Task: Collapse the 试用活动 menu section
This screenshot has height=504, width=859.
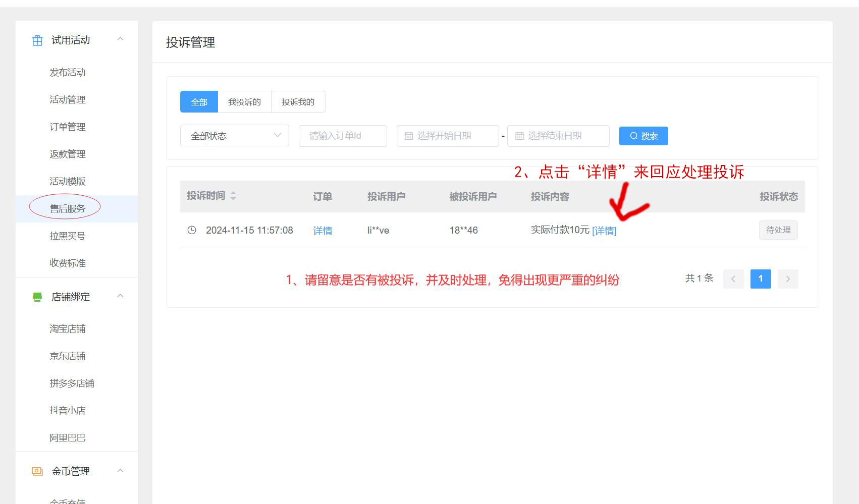Action: (x=120, y=39)
